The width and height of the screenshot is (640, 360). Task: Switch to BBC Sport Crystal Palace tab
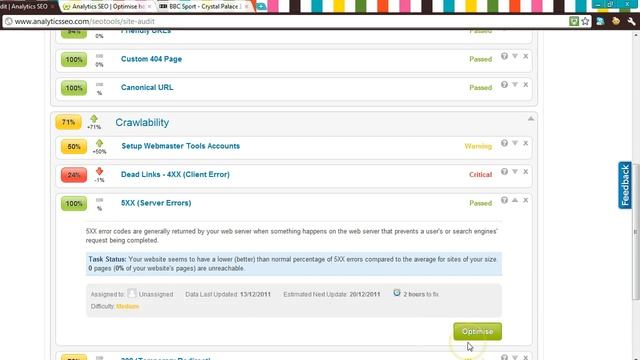coord(203,7)
